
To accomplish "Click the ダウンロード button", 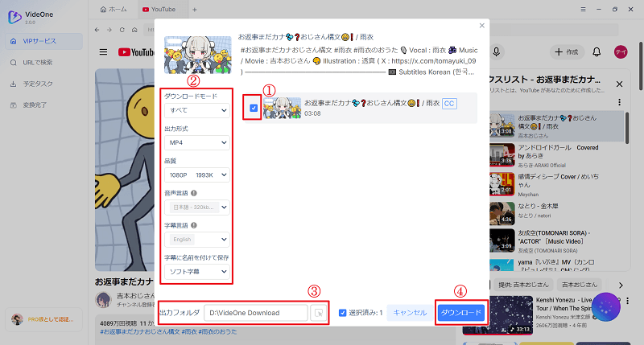I will point(460,313).
